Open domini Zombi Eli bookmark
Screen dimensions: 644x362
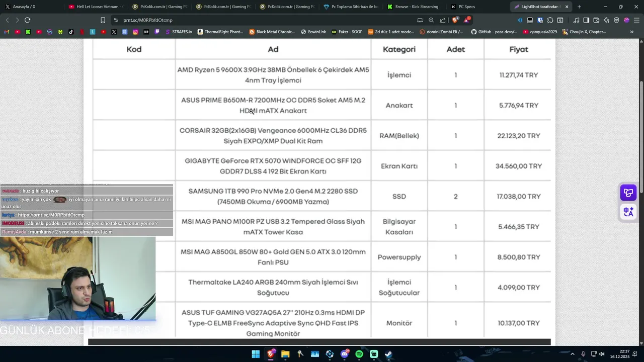tap(441, 32)
